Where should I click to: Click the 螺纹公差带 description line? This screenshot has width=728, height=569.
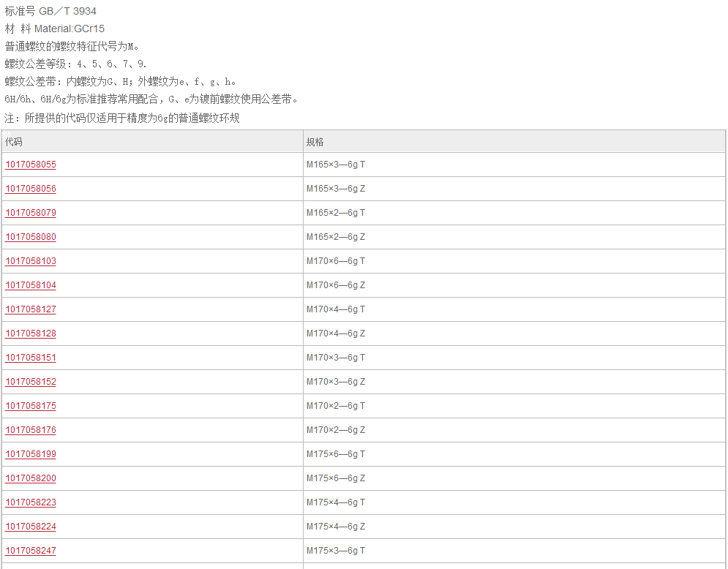pos(120,82)
